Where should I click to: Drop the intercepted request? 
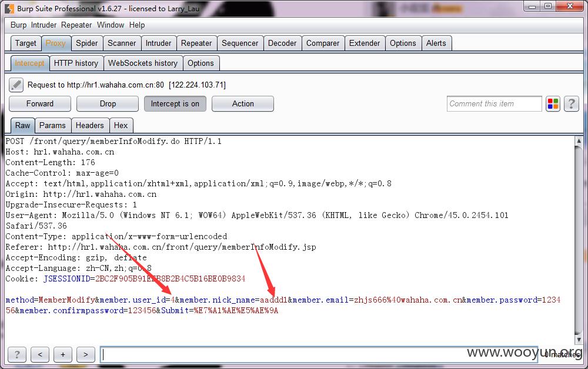click(108, 104)
